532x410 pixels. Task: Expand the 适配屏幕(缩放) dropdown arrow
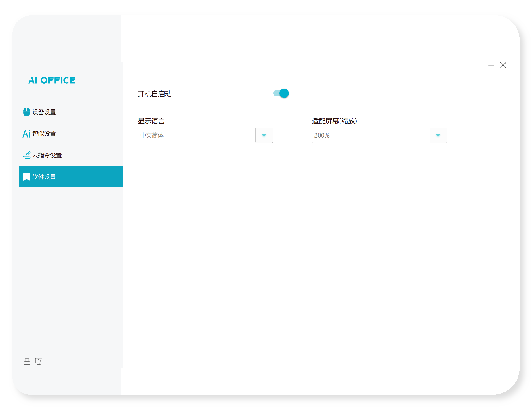438,135
